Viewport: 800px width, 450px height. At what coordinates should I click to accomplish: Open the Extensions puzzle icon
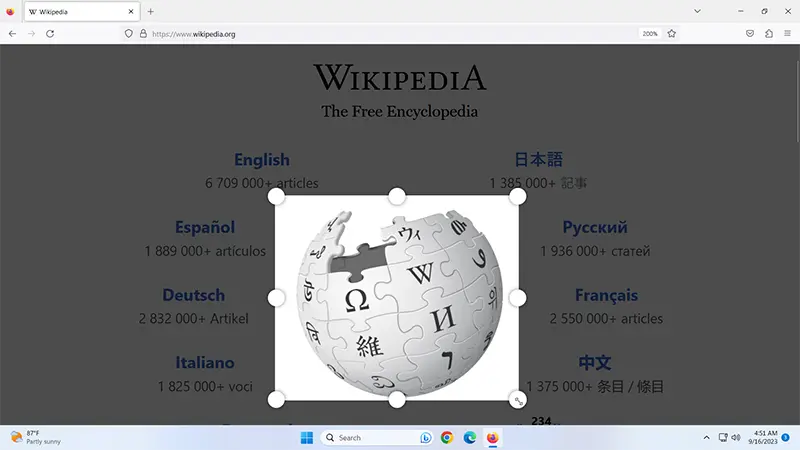(x=769, y=34)
